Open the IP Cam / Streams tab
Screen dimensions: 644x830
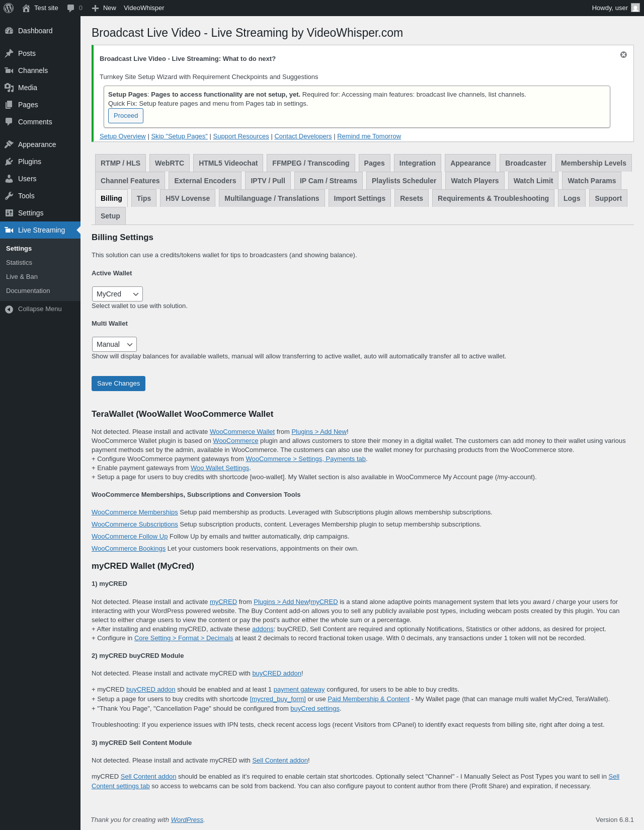(329, 181)
